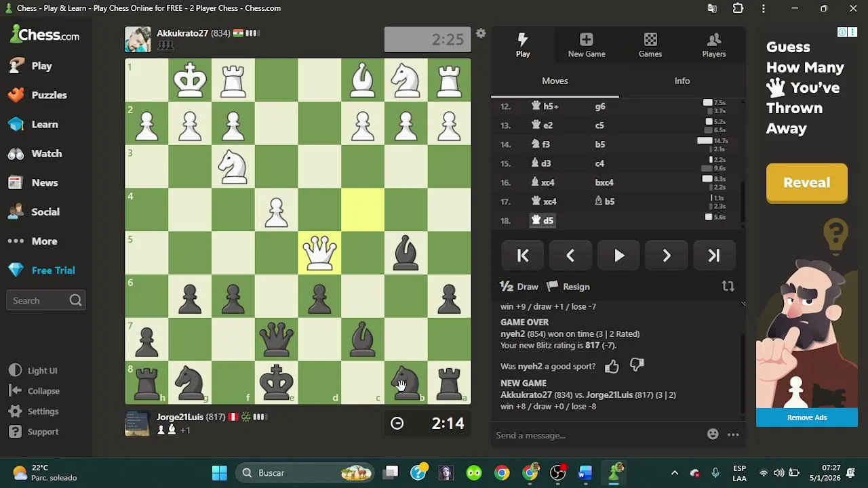Open the Games tab
Image resolution: width=868 pixels, height=488 pixels.
pyautogui.click(x=650, y=45)
